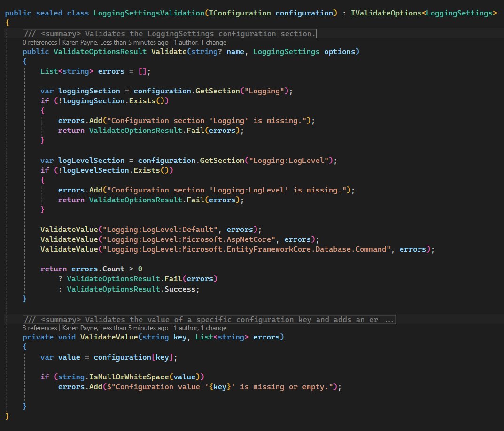Click the 'List<string> errors = [];' line
The height and width of the screenshot is (431, 504).
point(95,71)
